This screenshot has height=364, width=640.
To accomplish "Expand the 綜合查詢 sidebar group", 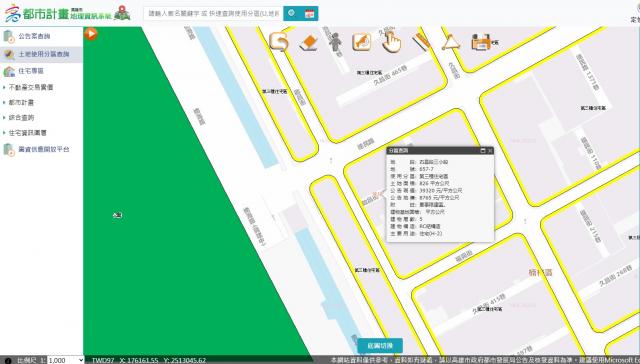I will pos(21,118).
